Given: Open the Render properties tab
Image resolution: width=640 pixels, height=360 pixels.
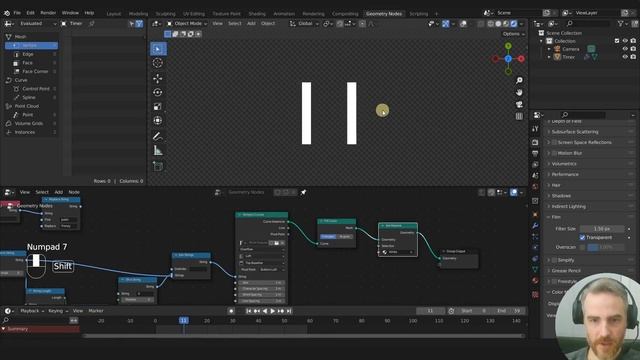Looking at the screenshot, I should pos(535,142).
